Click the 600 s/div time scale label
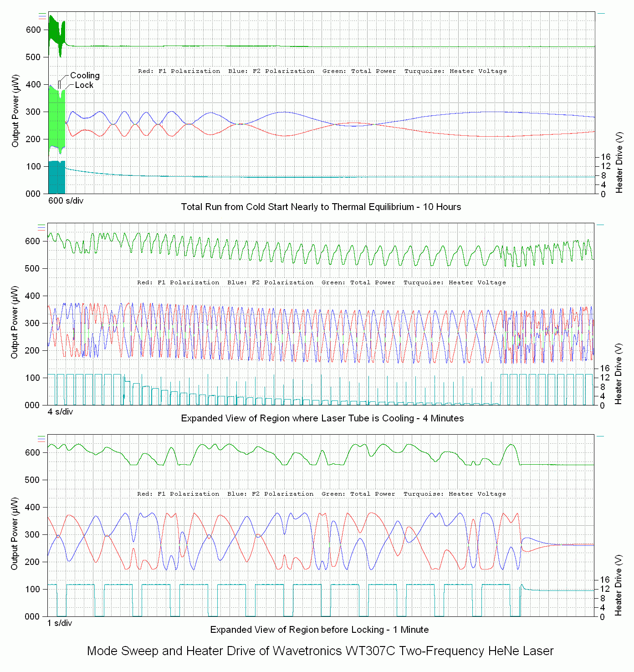 tap(66, 200)
